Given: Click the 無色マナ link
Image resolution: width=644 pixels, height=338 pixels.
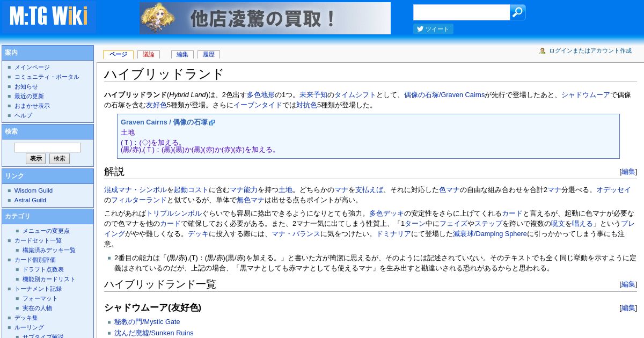Looking at the screenshot, I should click(251, 200).
